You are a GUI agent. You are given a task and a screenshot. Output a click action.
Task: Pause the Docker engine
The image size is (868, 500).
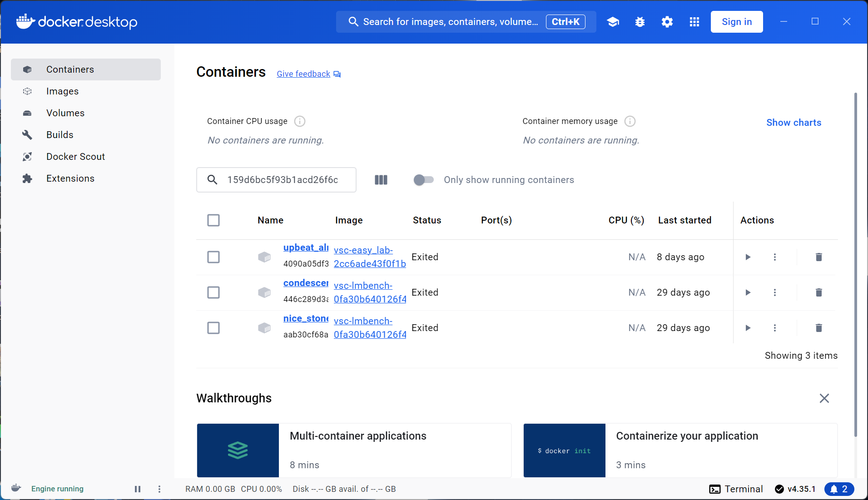138,489
